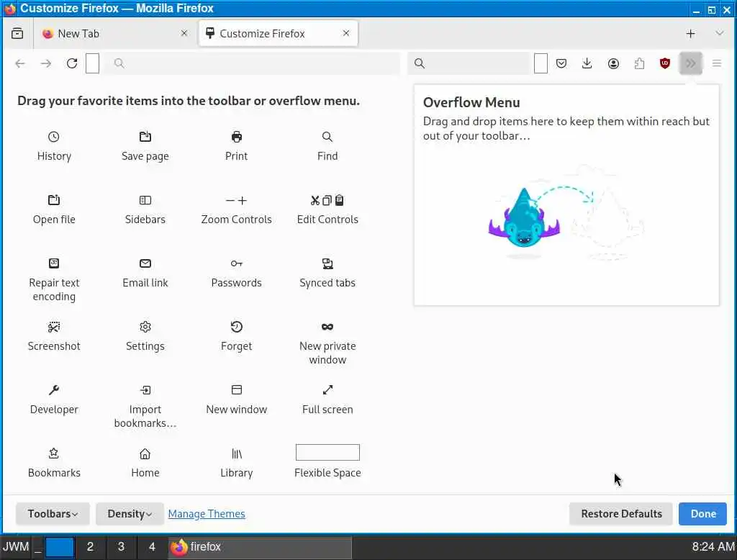Image resolution: width=737 pixels, height=560 pixels.
Task: Click the firefox taskbar entry
Action: coord(260,547)
